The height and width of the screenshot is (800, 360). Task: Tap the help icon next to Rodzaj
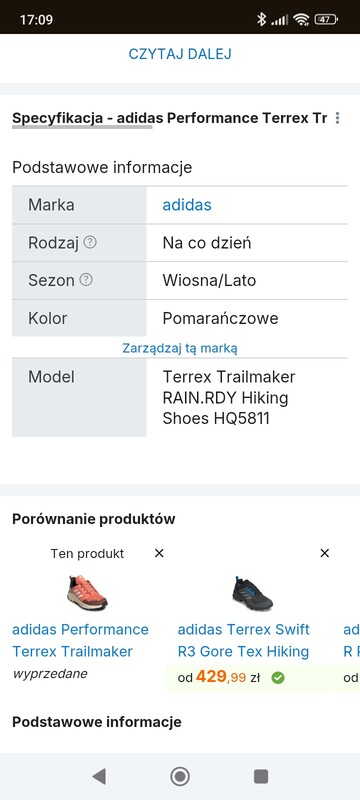tap(90, 242)
